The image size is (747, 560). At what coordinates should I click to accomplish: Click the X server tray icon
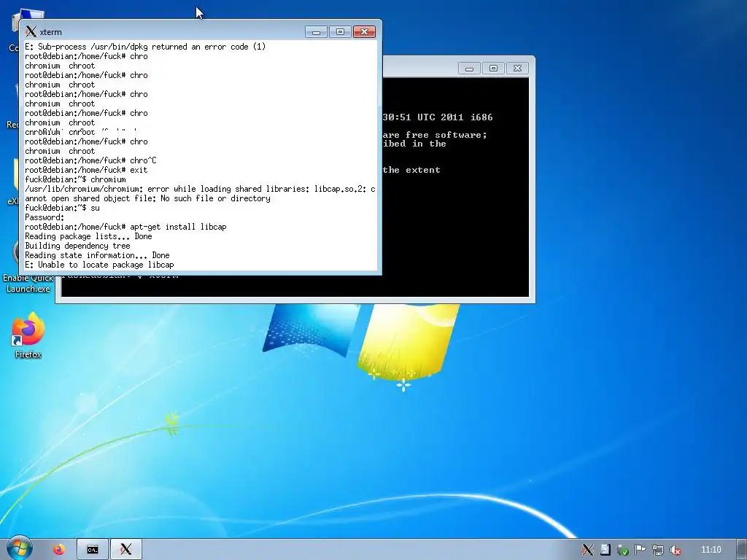pos(587,550)
